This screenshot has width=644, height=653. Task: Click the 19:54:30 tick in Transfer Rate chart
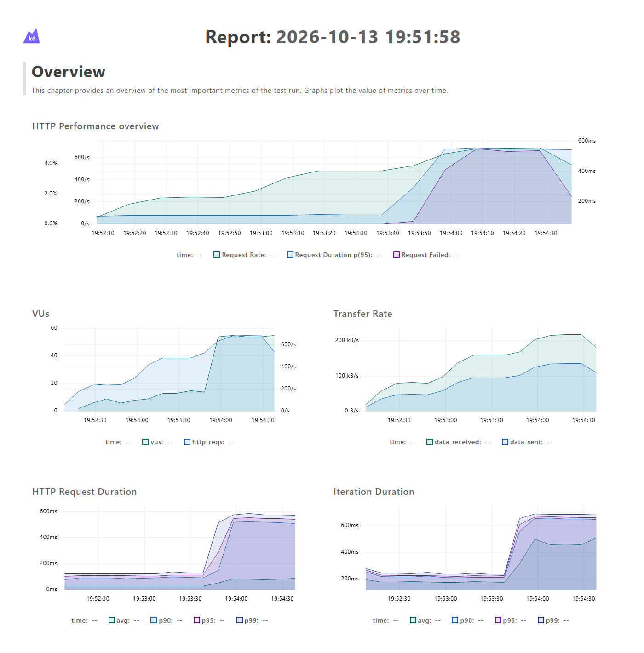click(x=584, y=420)
